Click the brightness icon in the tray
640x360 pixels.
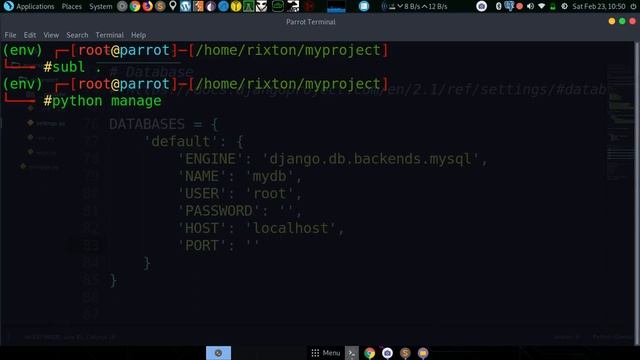[x=564, y=6]
